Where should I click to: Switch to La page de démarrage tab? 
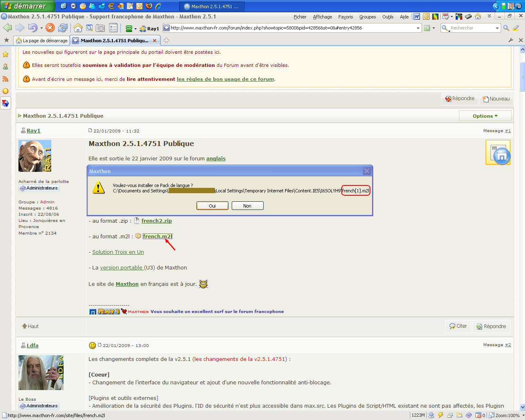[41, 41]
